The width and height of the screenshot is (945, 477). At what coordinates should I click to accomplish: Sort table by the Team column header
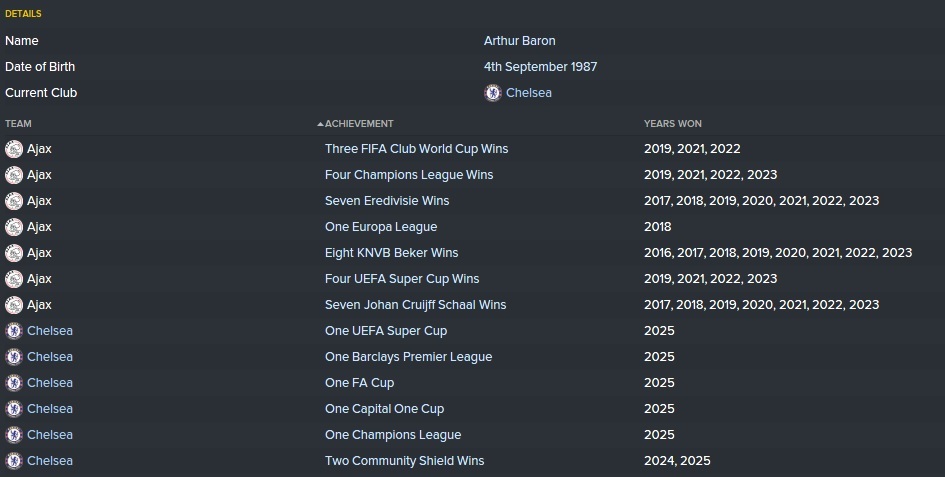pyautogui.click(x=18, y=124)
